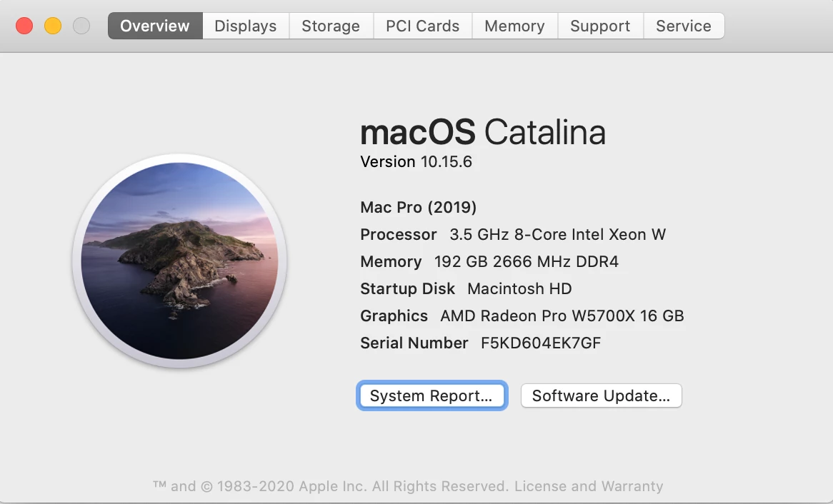The image size is (833, 504).
Task: Click the disabled gray zoom button
Action: pyautogui.click(x=81, y=26)
